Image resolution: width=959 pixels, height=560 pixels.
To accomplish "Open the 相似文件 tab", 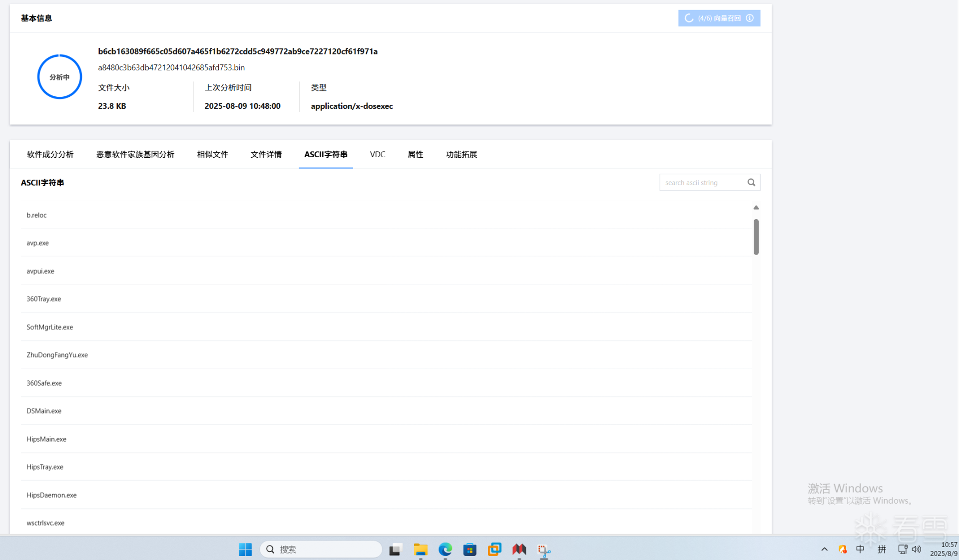I will (212, 155).
